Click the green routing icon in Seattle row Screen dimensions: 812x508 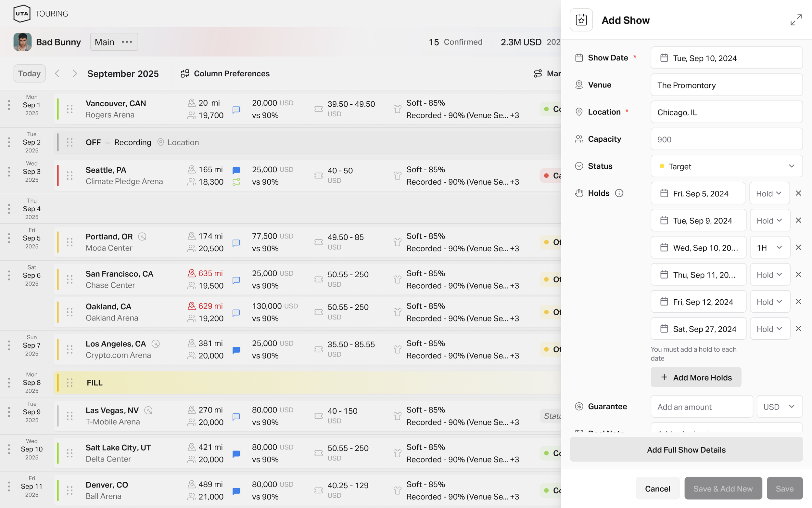[x=236, y=182]
